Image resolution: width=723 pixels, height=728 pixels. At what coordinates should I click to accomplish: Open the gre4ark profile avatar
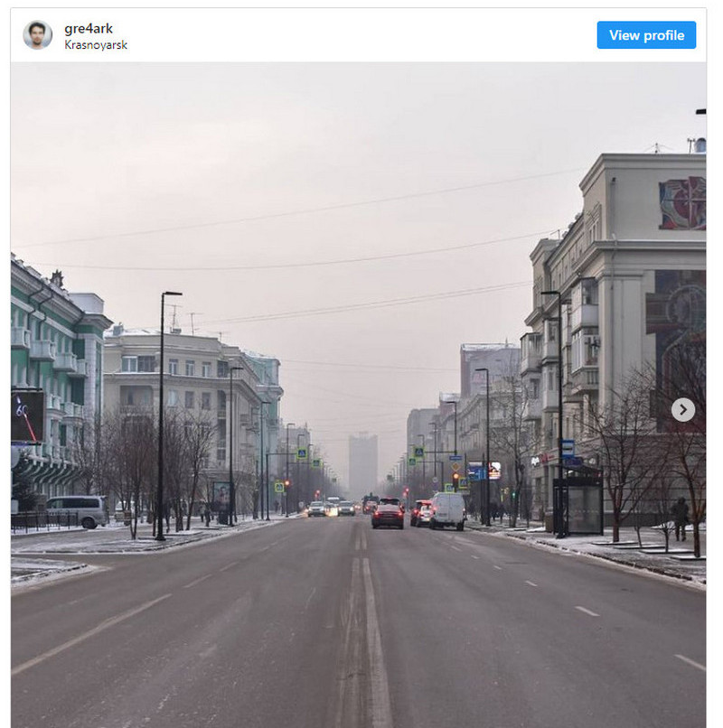pos(37,35)
